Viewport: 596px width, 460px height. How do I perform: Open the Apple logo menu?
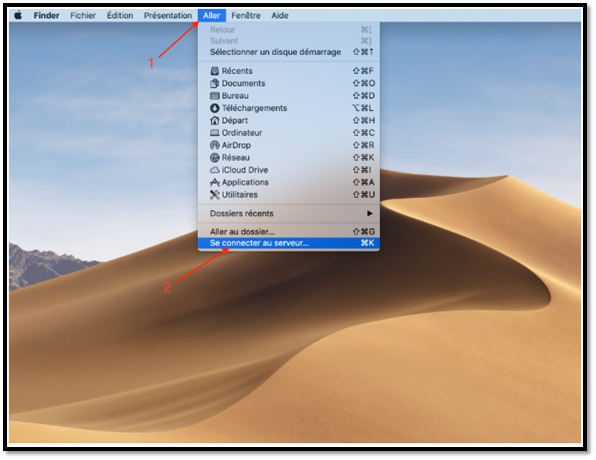click(18, 15)
